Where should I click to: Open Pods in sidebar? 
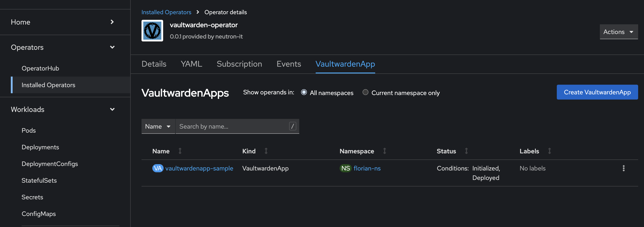(x=28, y=130)
